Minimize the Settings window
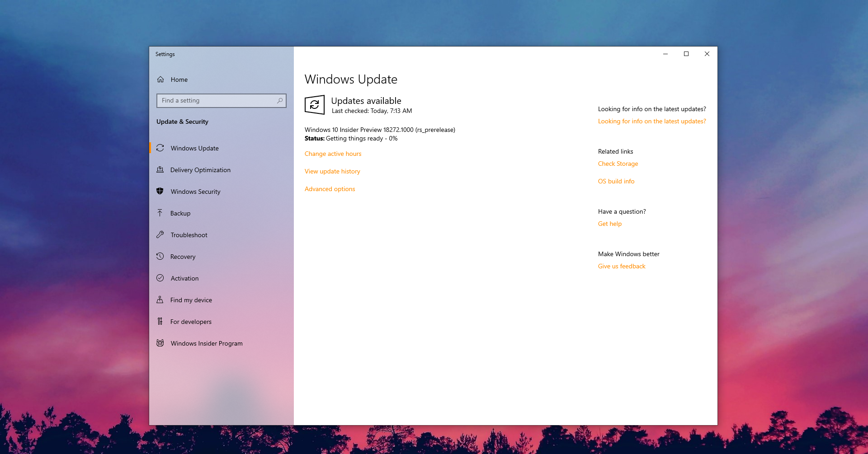The width and height of the screenshot is (868, 454). [665, 54]
